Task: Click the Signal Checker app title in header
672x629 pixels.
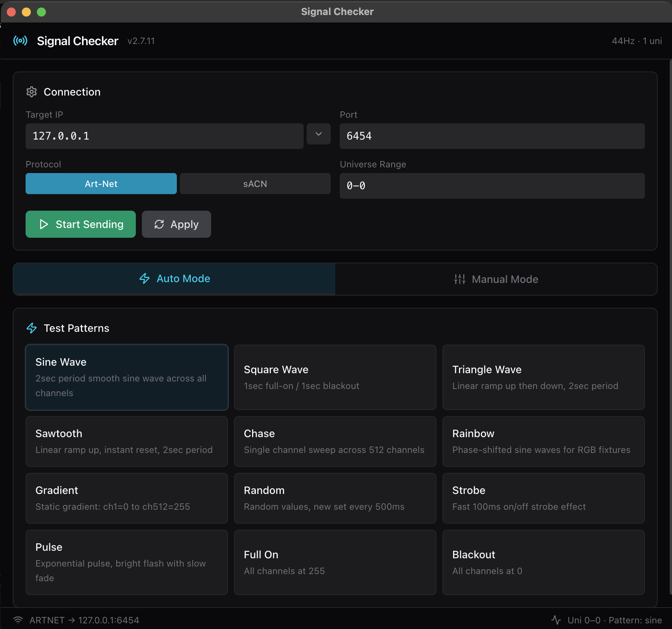Action: [78, 41]
